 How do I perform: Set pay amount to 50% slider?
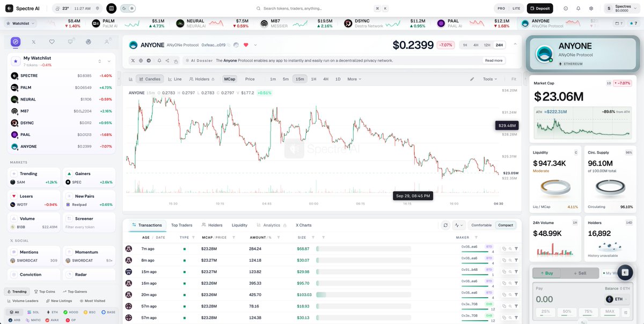[x=567, y=312]
